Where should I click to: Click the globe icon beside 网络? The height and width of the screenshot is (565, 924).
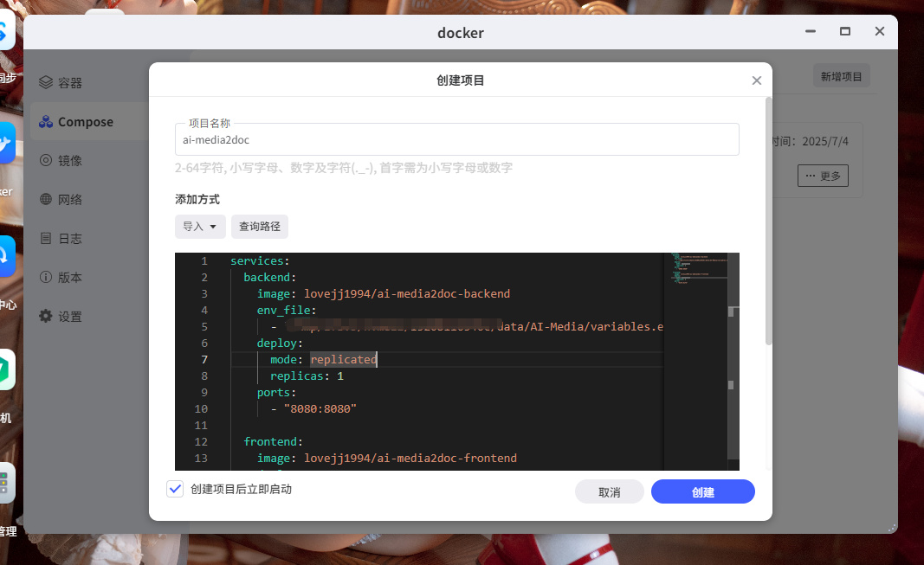(46, 199)
